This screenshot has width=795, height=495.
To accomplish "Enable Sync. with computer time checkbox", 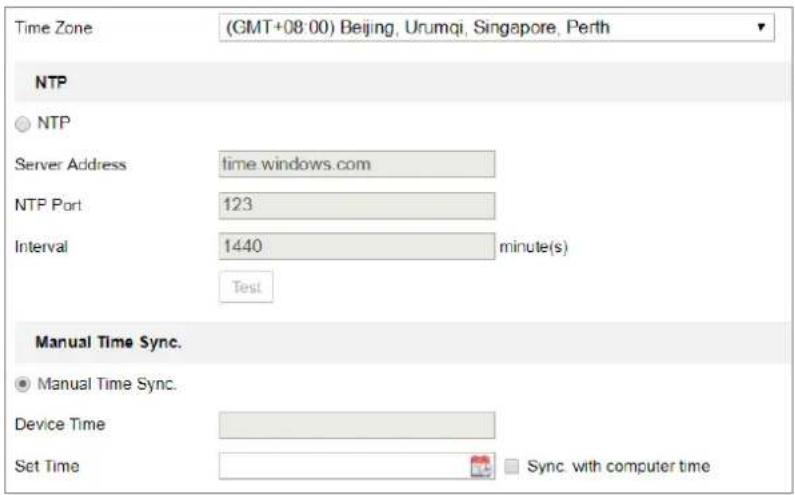I will 512,466.
